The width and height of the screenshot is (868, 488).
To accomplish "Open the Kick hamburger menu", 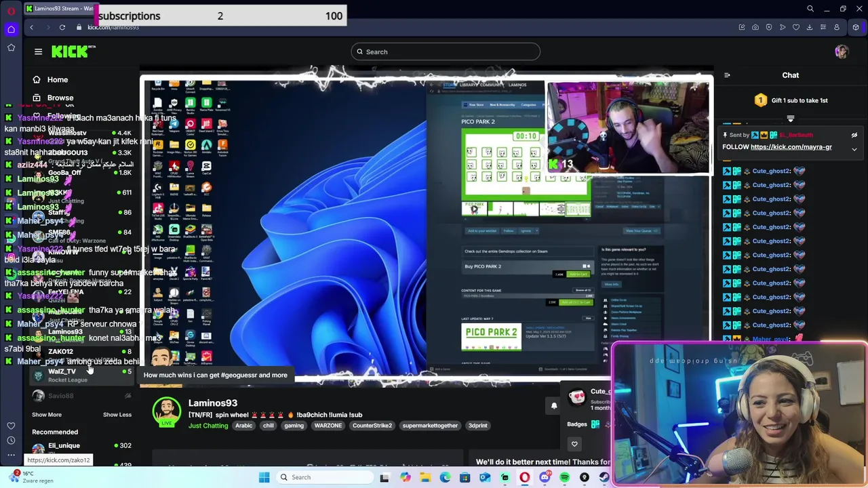I will click(x=38, y=52).
